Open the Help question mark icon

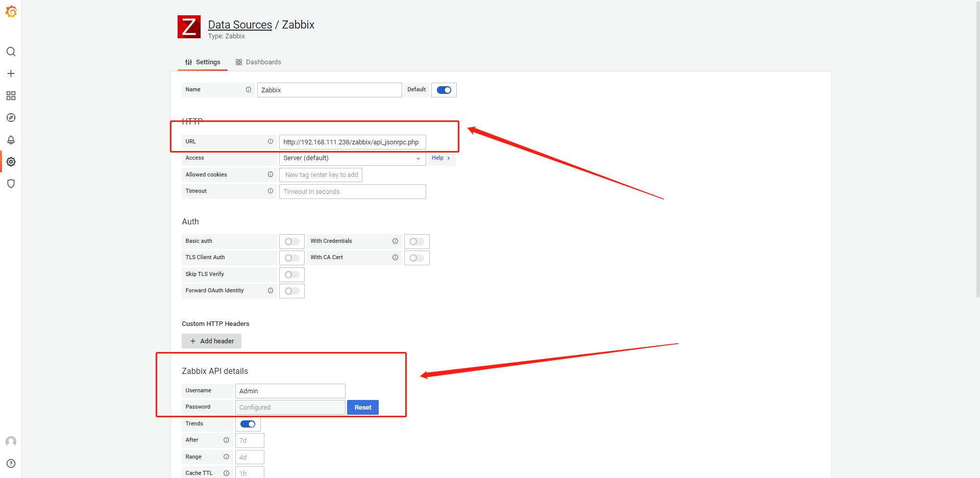pos(11,464)
